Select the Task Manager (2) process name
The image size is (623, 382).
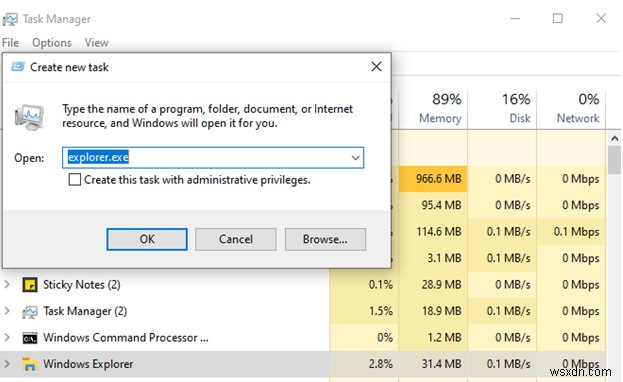(85, 311)
